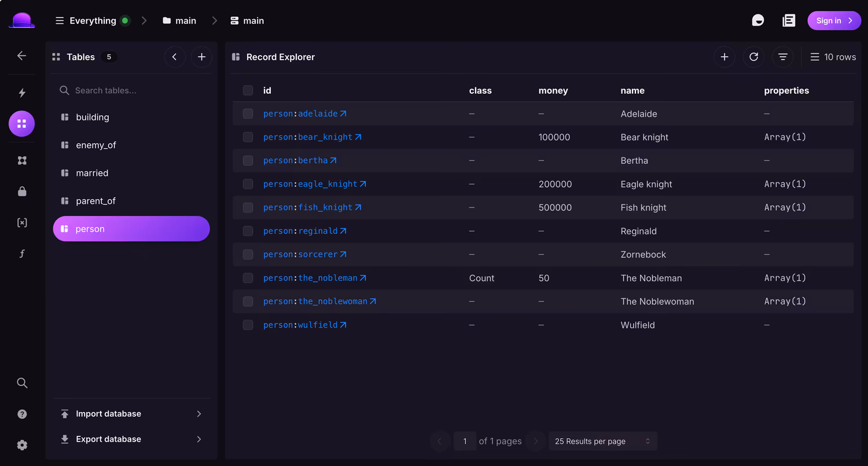Check the box for person:bear_knight row

[x=248, y=137]
